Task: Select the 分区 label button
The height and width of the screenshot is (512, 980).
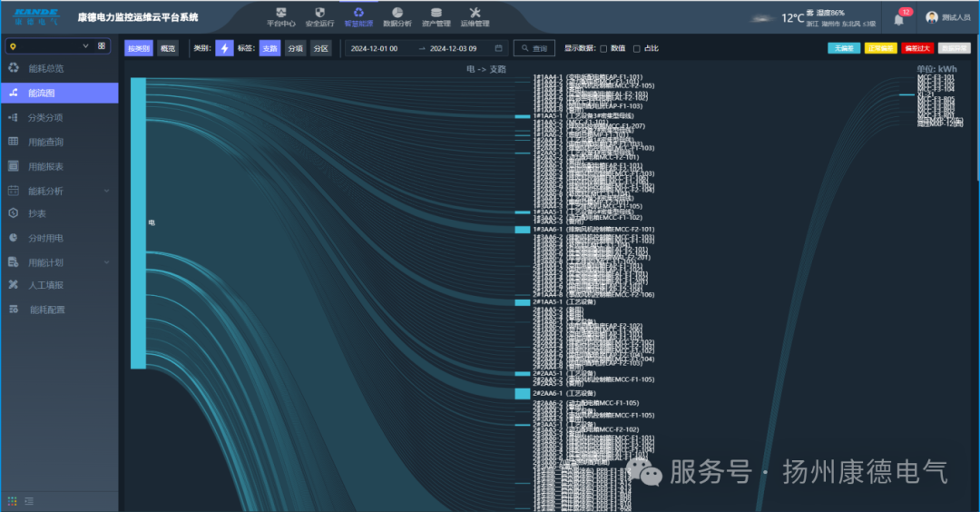Action: pyautogui.click(x=320, y=48)
